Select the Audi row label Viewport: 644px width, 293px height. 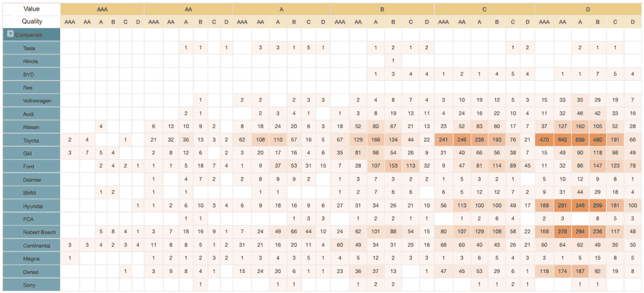pos(31,113)
